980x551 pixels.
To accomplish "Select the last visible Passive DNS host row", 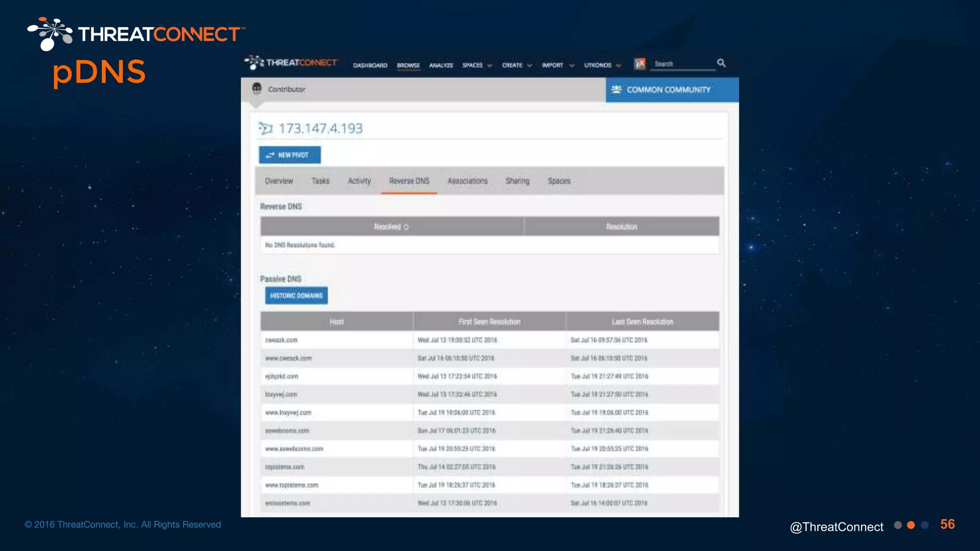I will pyautogui.click(x=490, y=503).
